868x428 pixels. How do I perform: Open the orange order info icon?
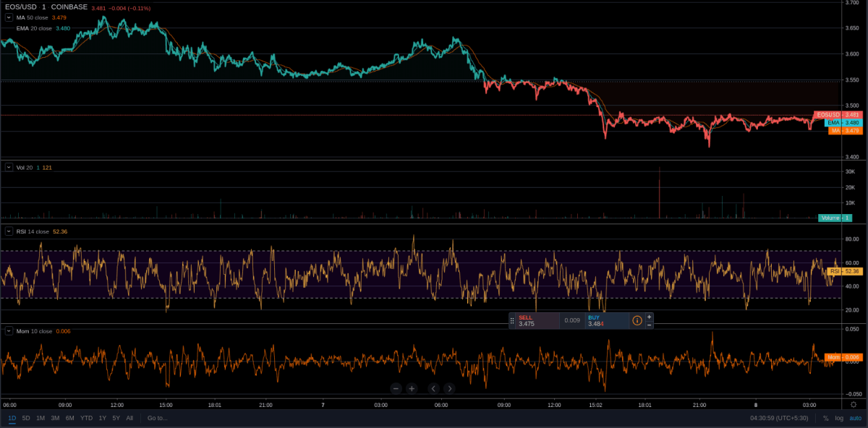637,320
